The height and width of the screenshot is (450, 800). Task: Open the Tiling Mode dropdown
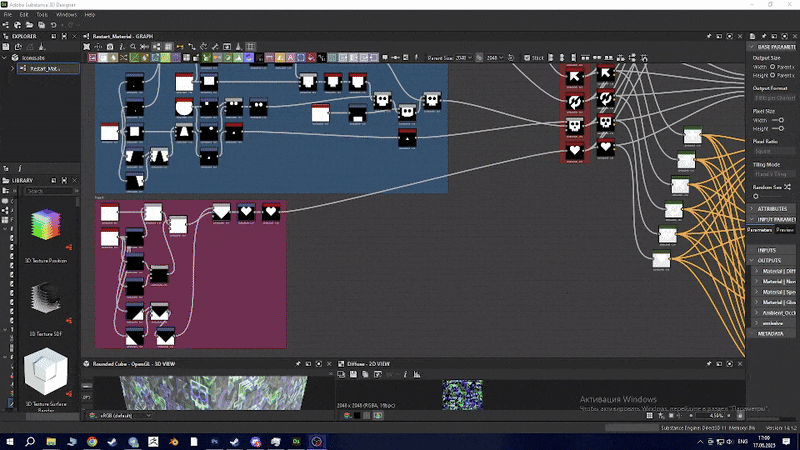pyautogui.click(x=774, y=174)
